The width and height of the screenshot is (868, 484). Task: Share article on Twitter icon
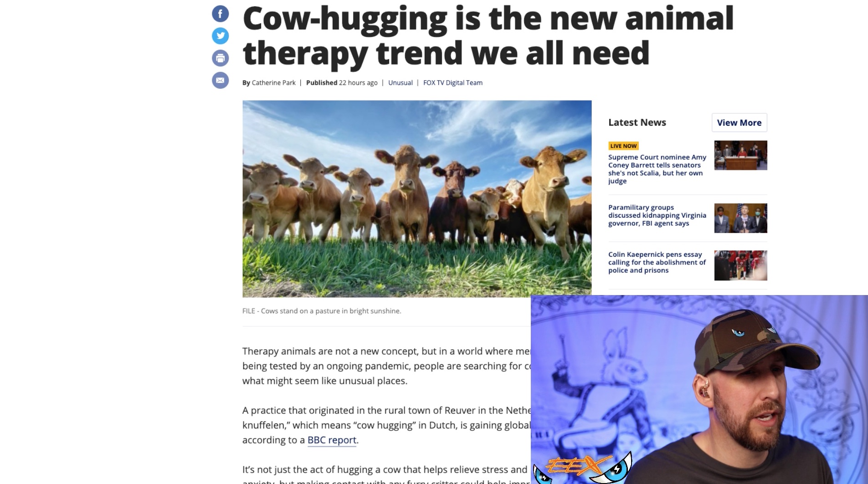click(x=220, y=36)
